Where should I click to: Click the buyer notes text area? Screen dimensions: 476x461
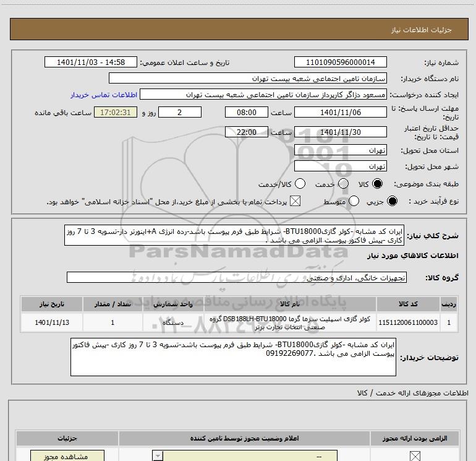tap(233, 357)
